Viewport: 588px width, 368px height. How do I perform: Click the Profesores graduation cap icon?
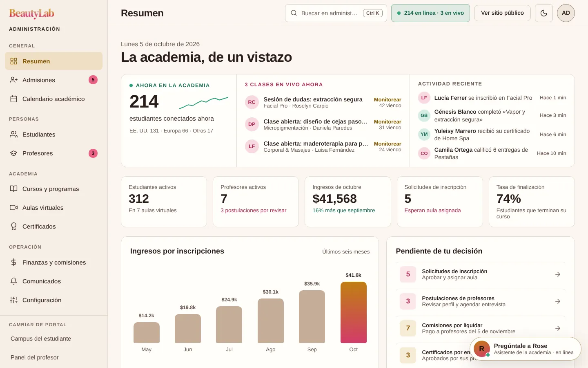pyautogui.click(x=13, y=153)
